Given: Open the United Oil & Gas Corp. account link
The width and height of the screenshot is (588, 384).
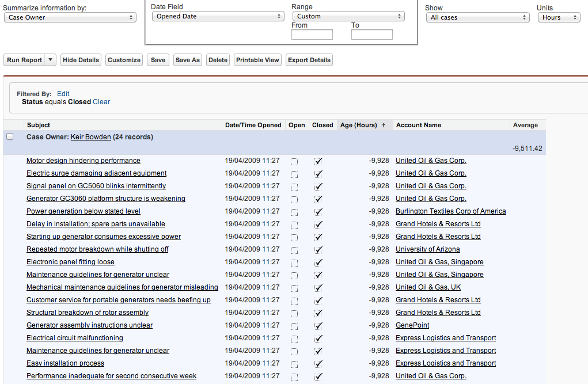Looking at the screenshot, I should [x=430, y=161].
